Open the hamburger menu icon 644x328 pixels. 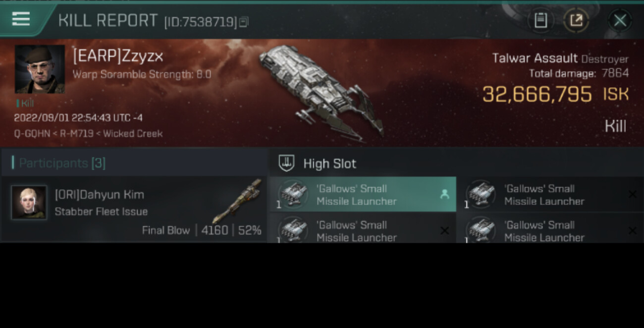(x=21, y=19)
